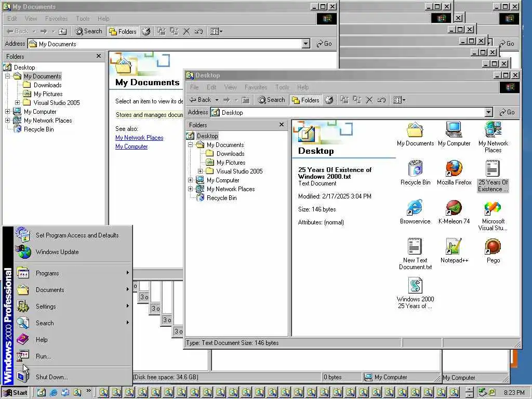The image size is (532, 399).
Task: Click History icon in Desktop window toolbar
Action: [x=329, y=100]
